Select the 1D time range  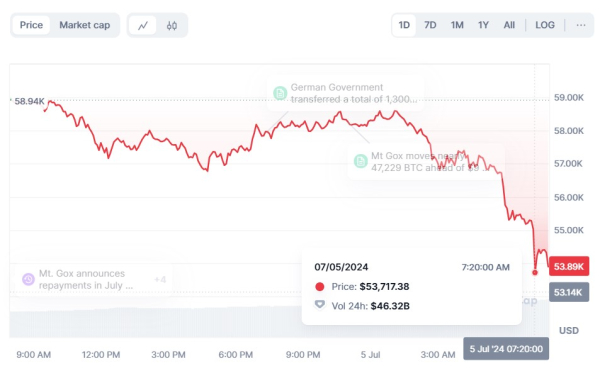click(404, 25)
